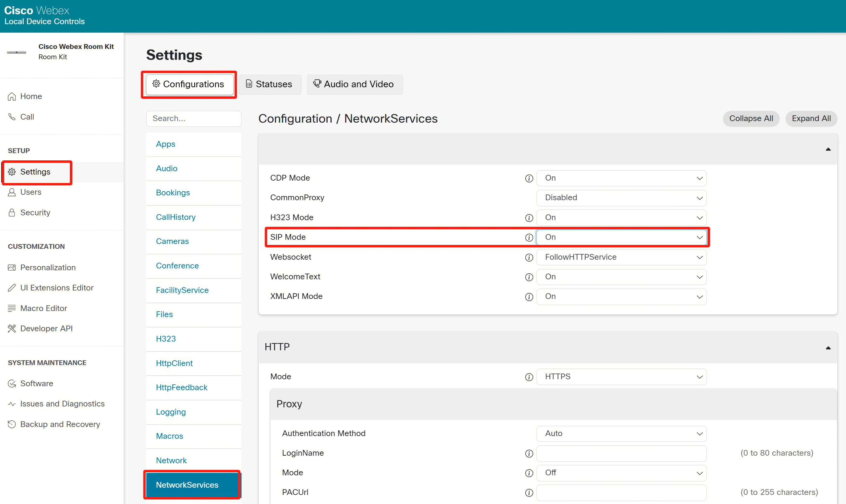
Task: Click the configuration Search field
Action: click(194, 119)
